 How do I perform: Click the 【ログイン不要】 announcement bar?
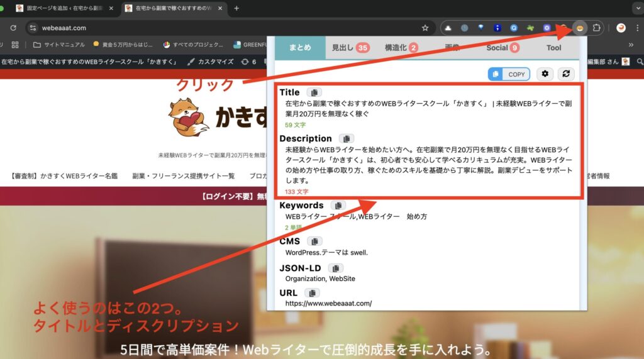click(x=233, y=196)
